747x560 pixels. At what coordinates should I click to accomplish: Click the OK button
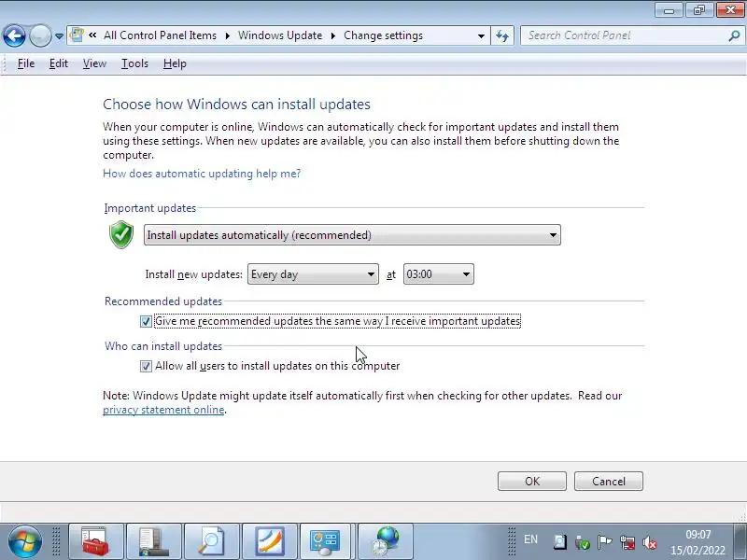pyautogui.click(x=532, y=481)
